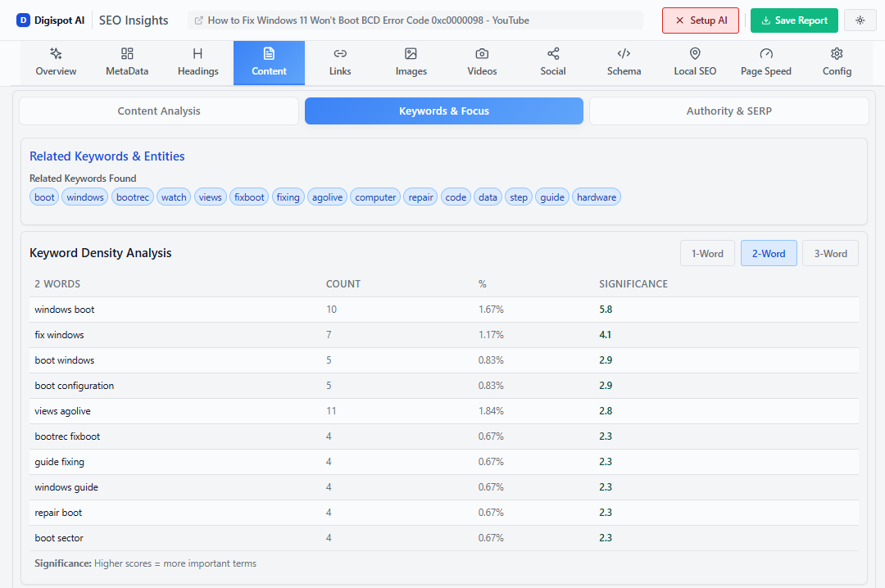Re-select the 2-Word view toggle
The width and height of the screenshot is (885, 588).
(x=769, y=253)
